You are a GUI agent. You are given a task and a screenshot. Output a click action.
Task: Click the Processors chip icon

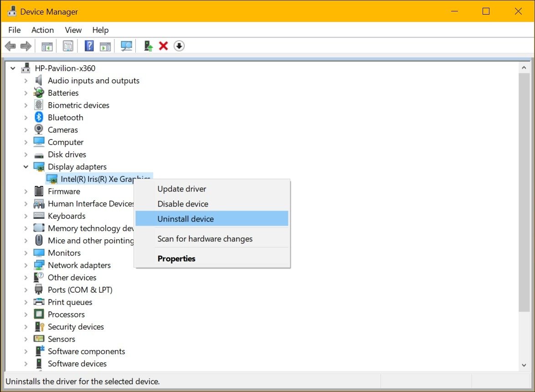(39, 314)
